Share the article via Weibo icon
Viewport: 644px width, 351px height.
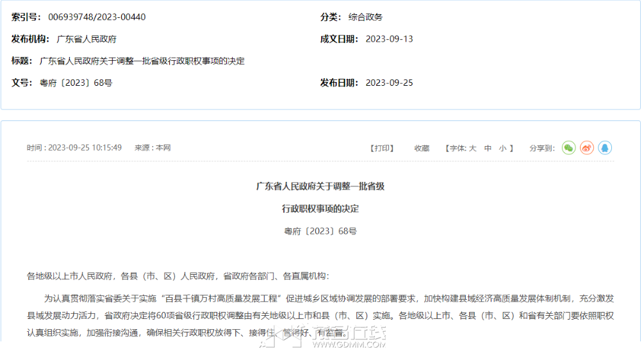pyautogui.click(x=586, y=148)
